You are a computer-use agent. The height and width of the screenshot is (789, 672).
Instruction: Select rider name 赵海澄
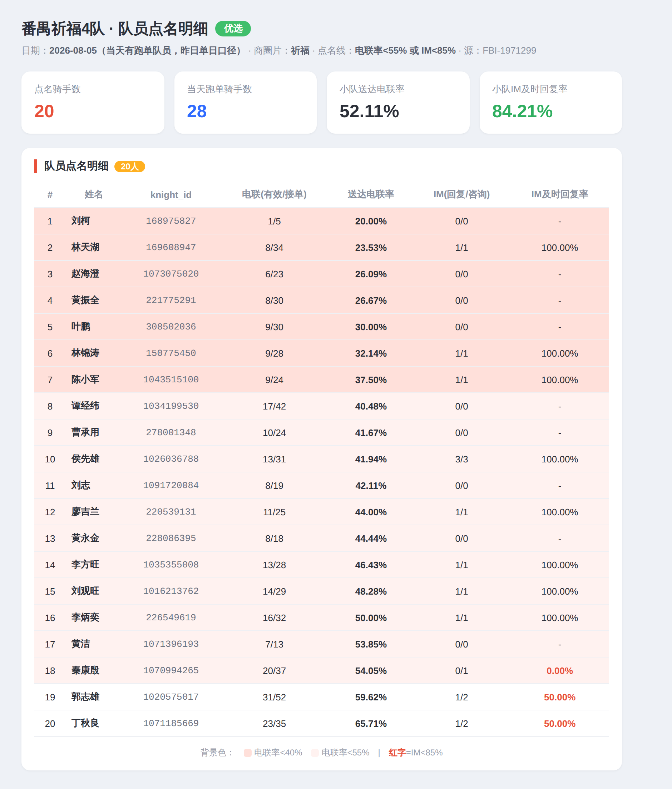click(x=85, y=274)
